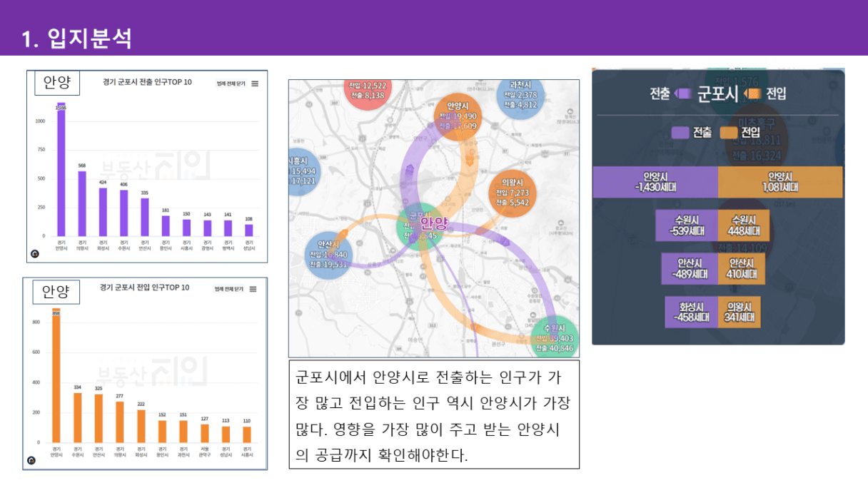868x488 pixels.
Task: Toggle '범례 전체 닫기' on inflow chart
Action: pos(228,289)
